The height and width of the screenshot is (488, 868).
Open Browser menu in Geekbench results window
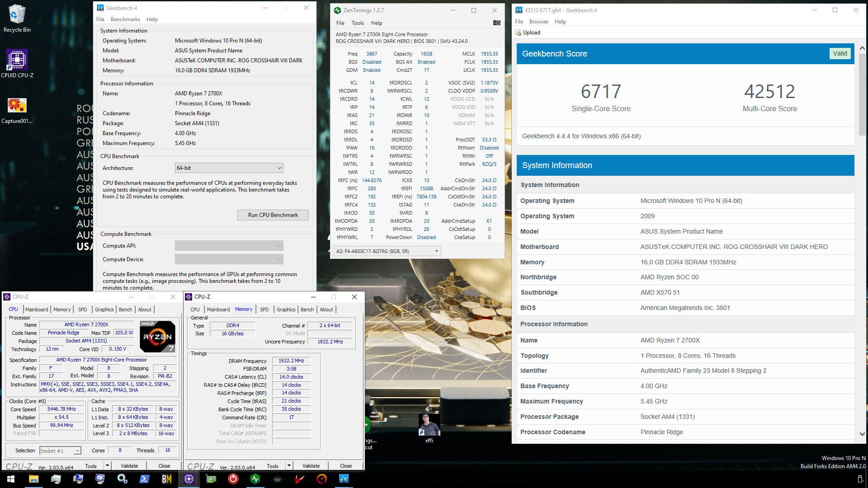539,22
